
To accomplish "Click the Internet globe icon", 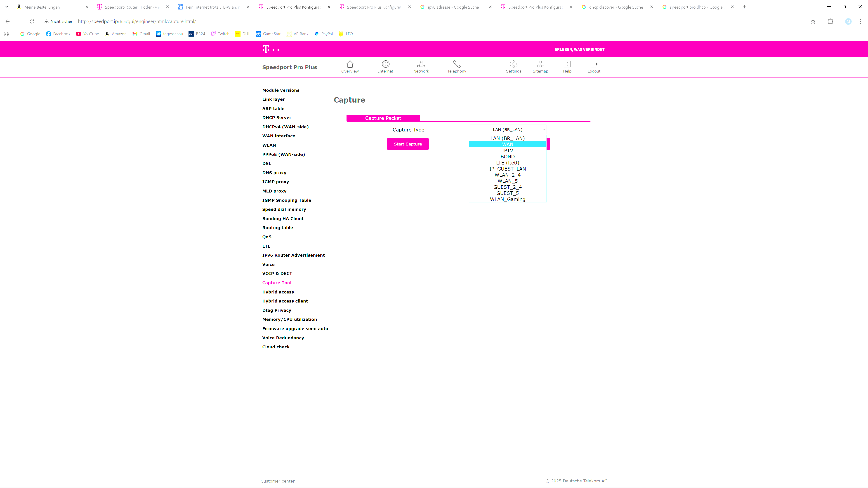I will [385, 64].
